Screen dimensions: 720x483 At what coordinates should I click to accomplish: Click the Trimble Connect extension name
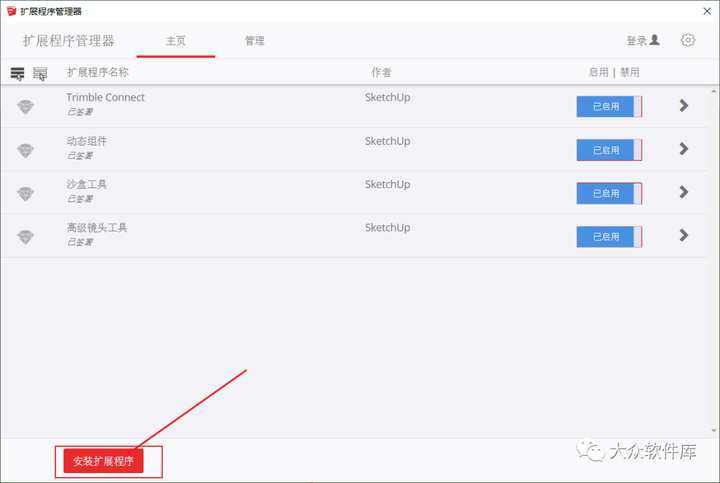pos(105,97)
